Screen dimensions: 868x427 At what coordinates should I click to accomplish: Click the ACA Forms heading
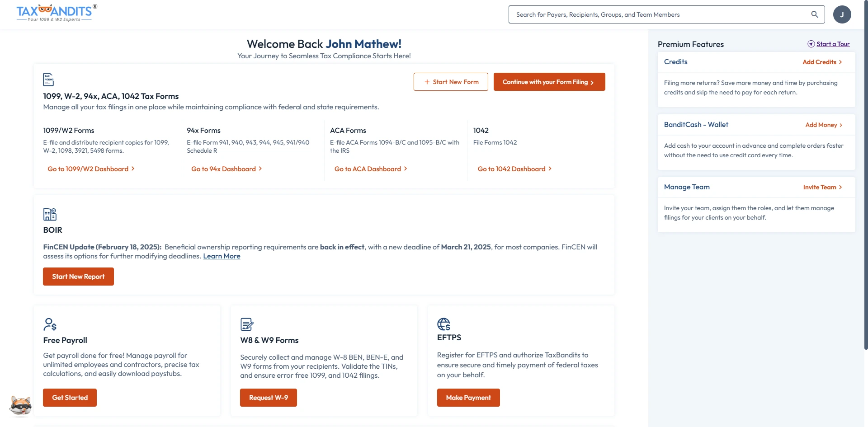(348, 131)
